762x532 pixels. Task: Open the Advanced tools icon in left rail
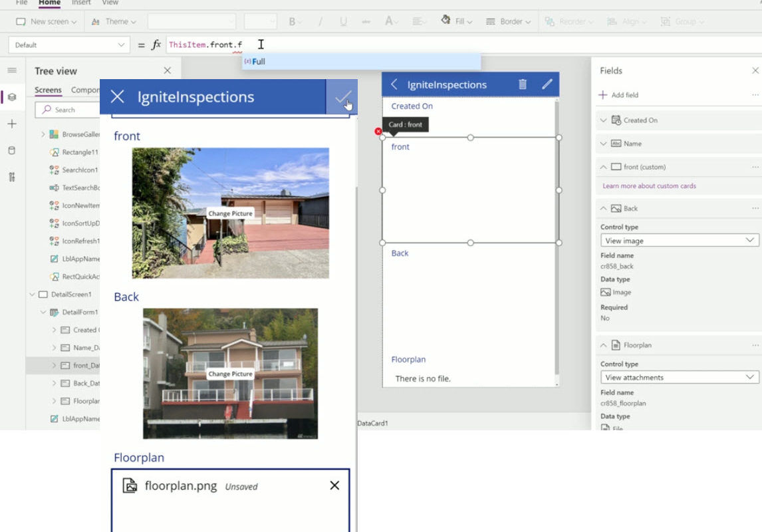click(12, 177)
